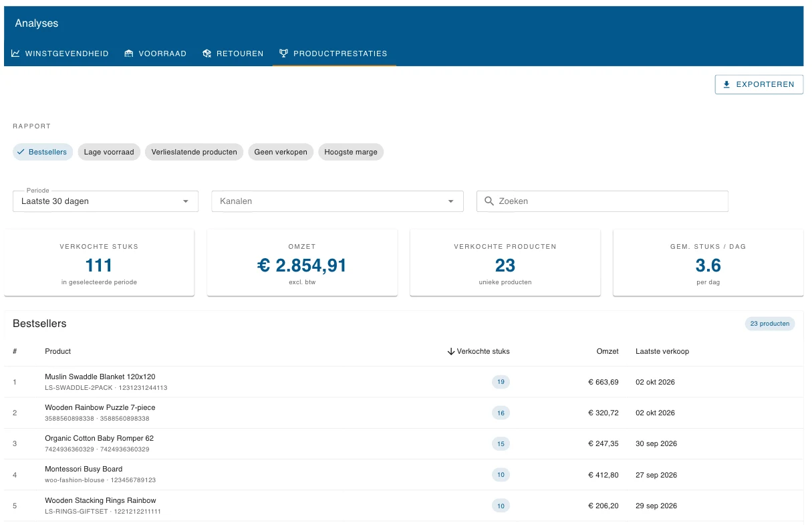Click the Winstgevendheid chart icon
812x525 pixels.
tap(16, 54)
